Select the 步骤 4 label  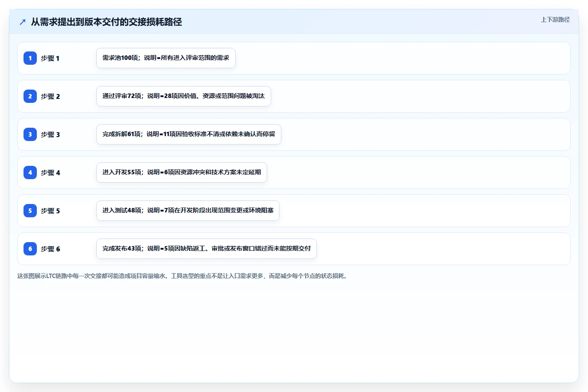pyautogui.click(x=50, y=173)
